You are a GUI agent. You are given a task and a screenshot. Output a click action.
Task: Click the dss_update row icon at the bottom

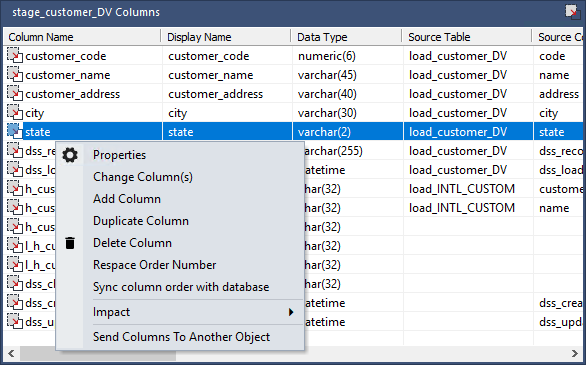click(x=15, y=321)
